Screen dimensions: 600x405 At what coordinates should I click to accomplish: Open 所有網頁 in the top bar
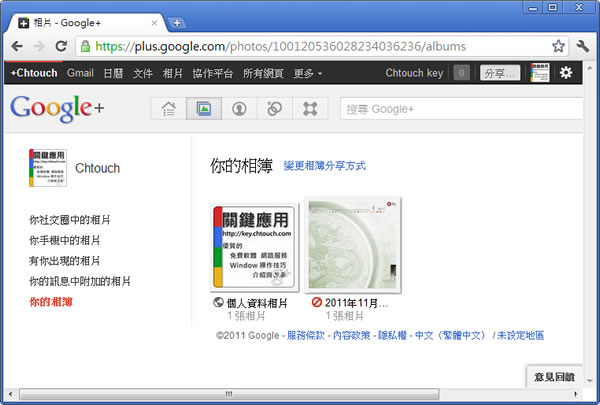(x=263, y=73)
